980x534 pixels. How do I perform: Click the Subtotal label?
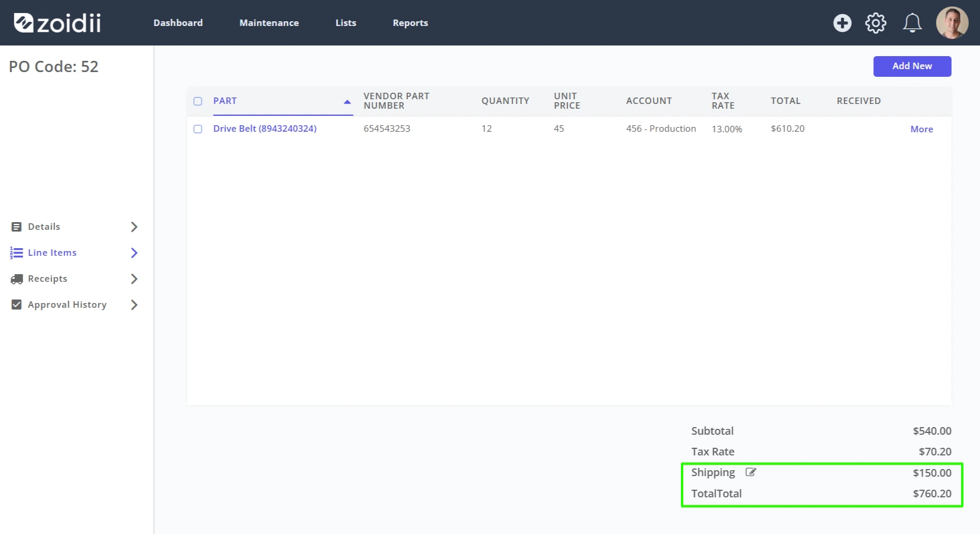pos(712,431)
